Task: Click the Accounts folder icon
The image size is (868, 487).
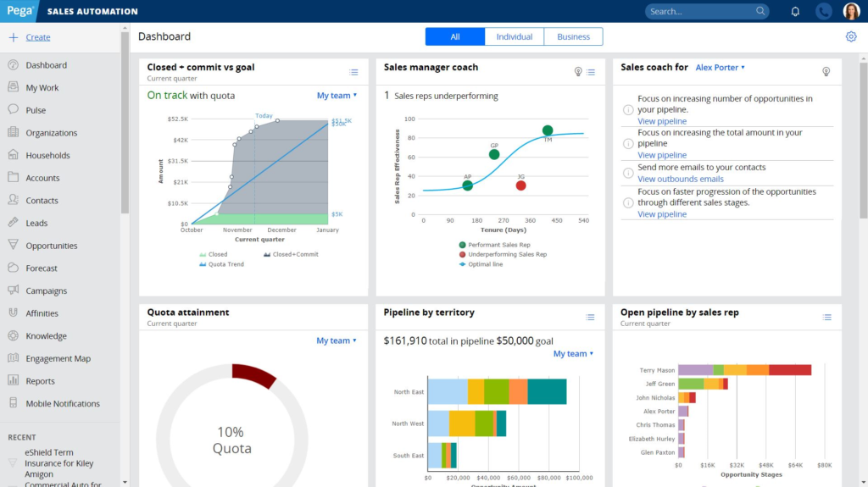Action: pyautogui.click(x=14, y=177)
